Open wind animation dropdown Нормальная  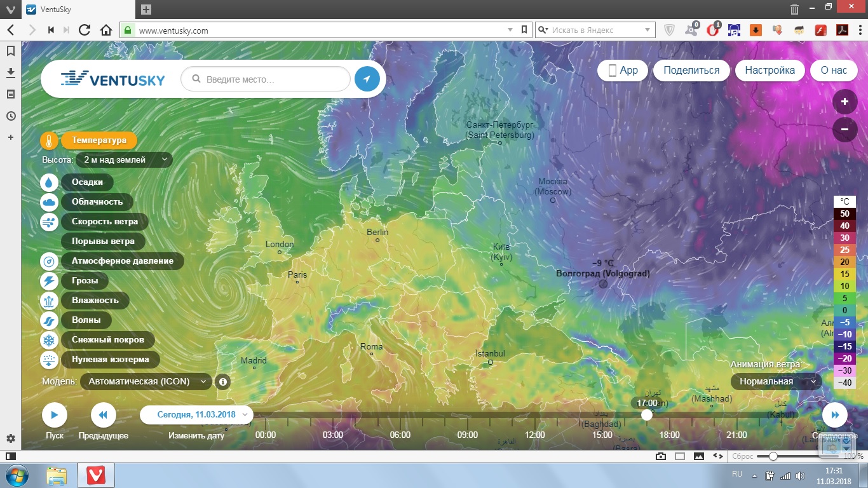[775, 382]
